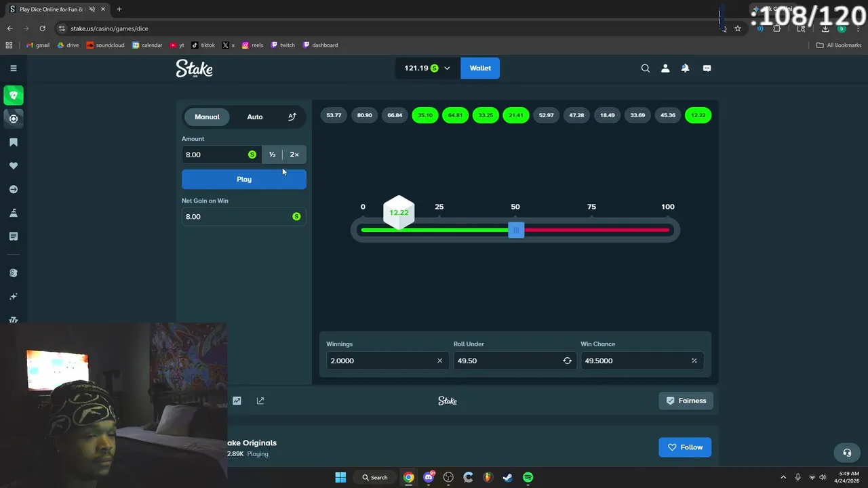This screenshot has width=868, height=488.
Task: Follow Stake Originals
Action: click(685, 447)
